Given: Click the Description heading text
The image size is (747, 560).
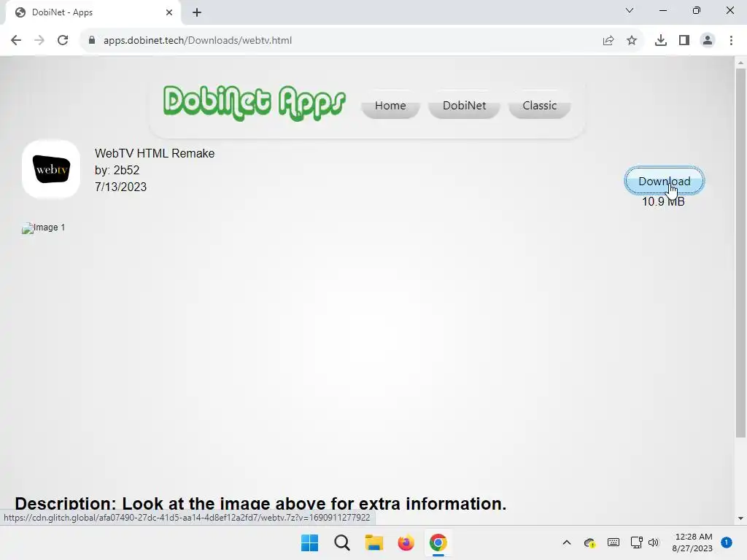Looking at the screenshot, I should click(260, 503).
